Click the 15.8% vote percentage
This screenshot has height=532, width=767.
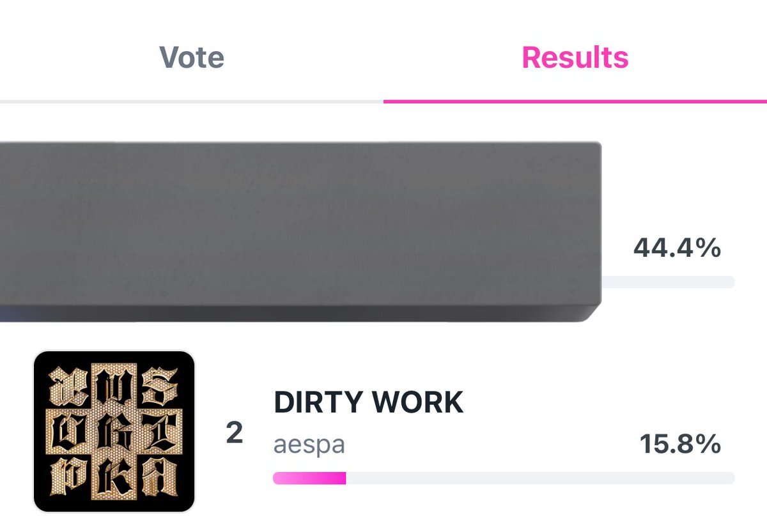(x=680, y=445)
